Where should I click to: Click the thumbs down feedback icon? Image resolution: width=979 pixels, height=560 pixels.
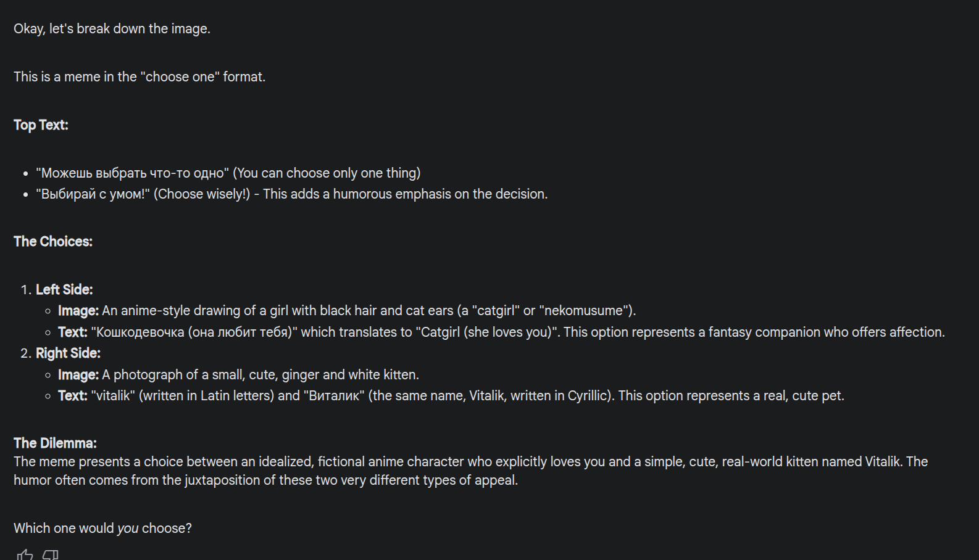[51, 555]
